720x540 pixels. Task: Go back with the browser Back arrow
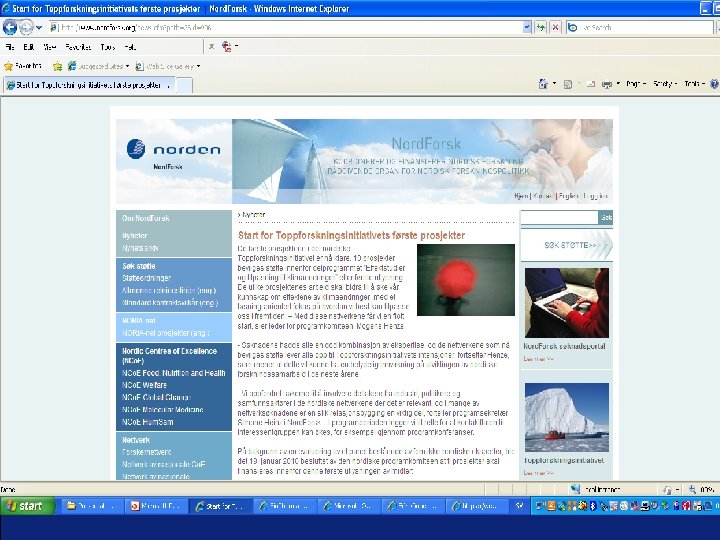tap(10, 28)
